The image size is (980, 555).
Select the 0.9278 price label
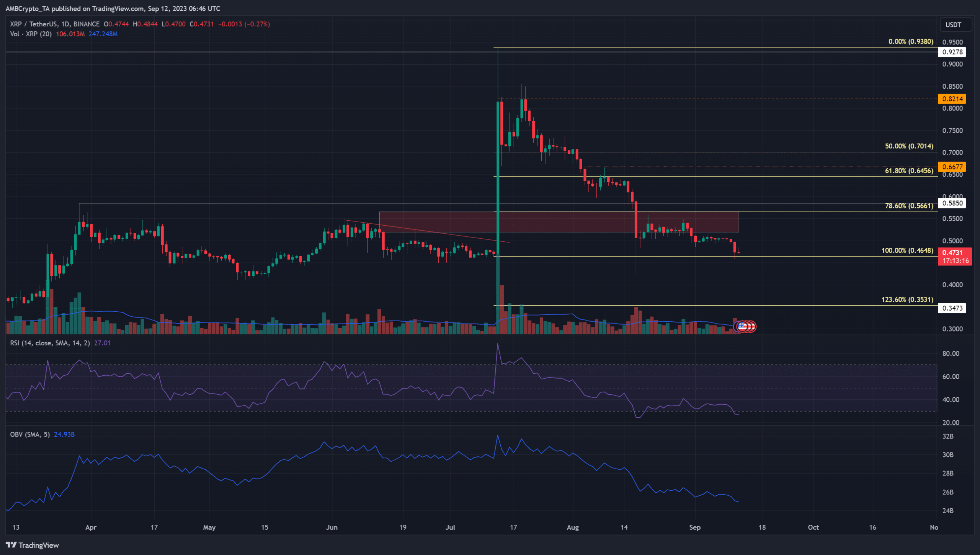(x=952, y=52)
